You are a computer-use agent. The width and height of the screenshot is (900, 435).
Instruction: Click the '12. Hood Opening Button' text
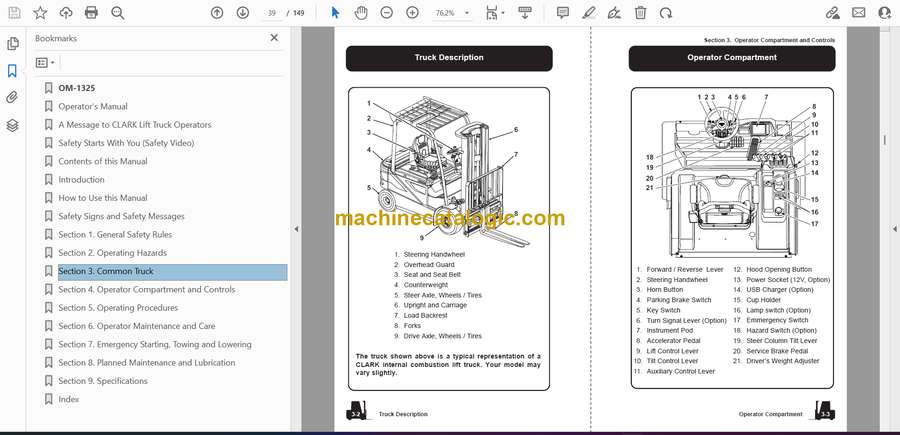point(771,269)
